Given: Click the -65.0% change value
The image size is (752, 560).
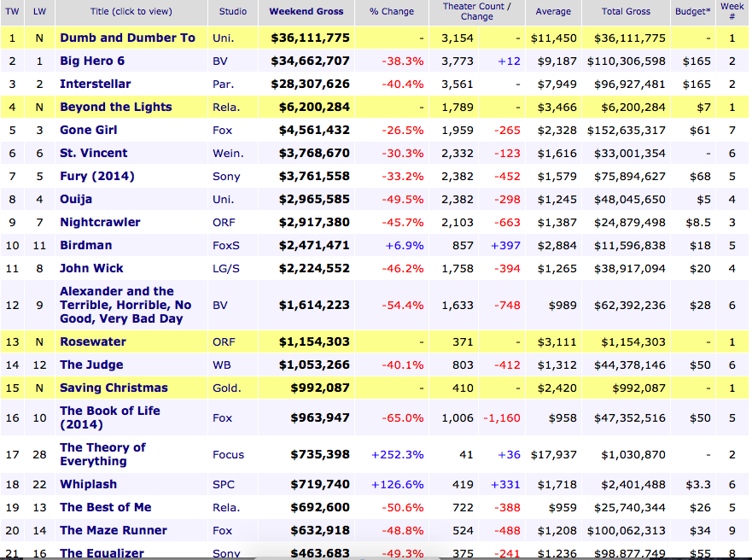Looking at the screenshot, I should pos(402,417).
